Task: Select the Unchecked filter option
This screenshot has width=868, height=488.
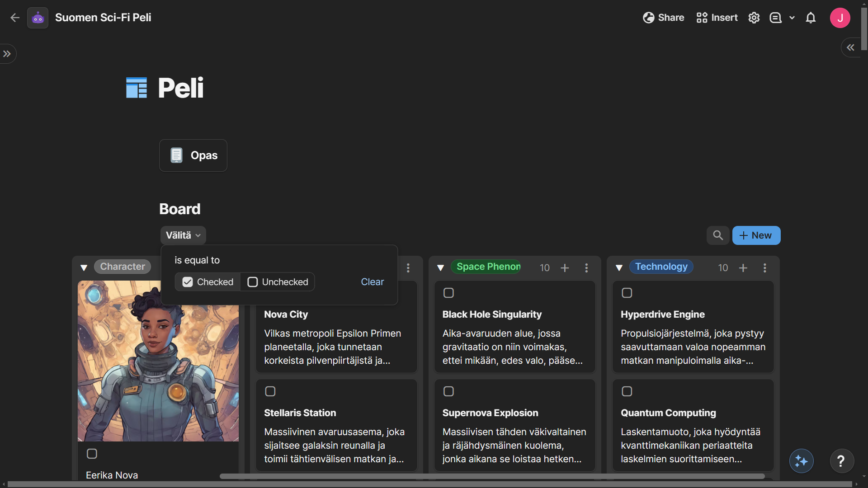Action: tap(278, 282)
